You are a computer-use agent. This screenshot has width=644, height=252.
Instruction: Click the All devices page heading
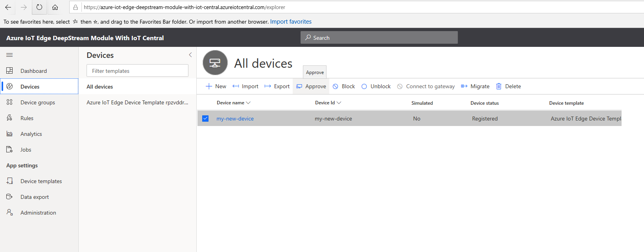263,63
